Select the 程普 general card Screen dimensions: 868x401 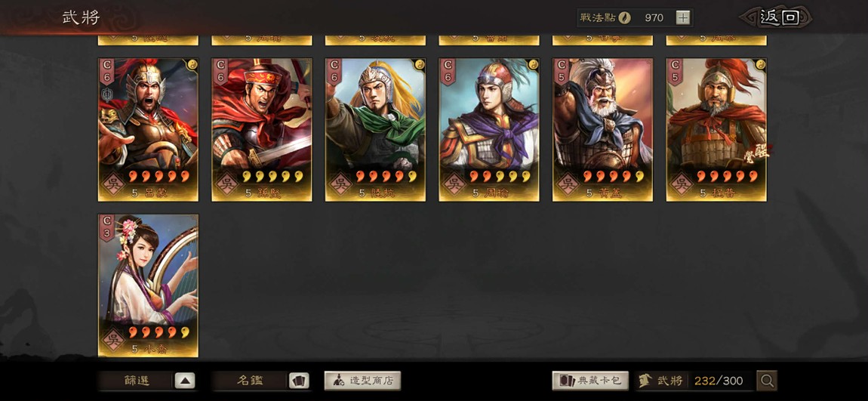pos(716,130)
